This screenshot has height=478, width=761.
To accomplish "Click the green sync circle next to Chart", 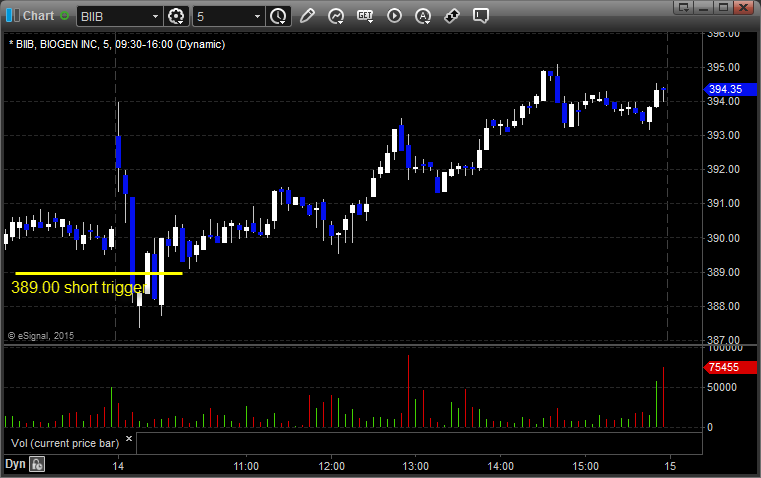I will (64, 16).
